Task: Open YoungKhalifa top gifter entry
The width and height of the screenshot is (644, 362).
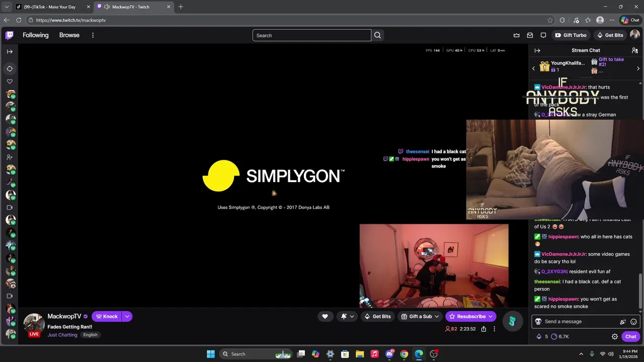Action: pyautogui.click(x=562, y=66)
